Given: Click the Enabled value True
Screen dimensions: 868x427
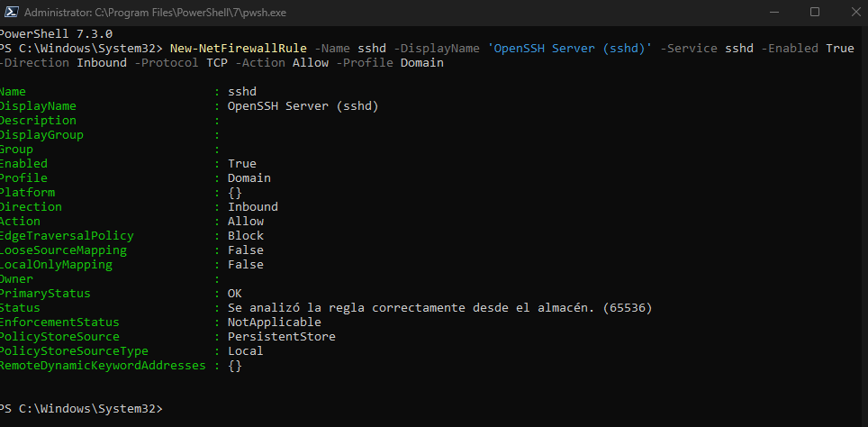Looking at the screenshot, I should pos(242,163).
